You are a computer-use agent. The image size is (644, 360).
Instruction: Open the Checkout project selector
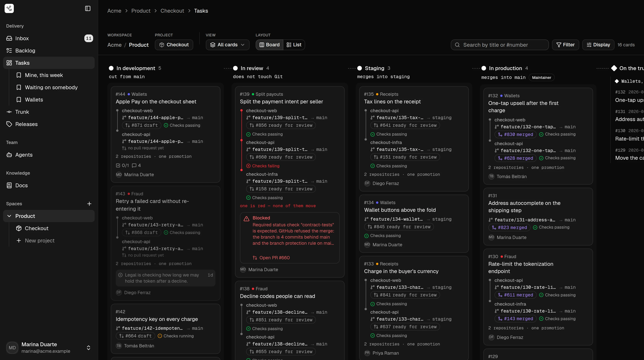[174, 45]
